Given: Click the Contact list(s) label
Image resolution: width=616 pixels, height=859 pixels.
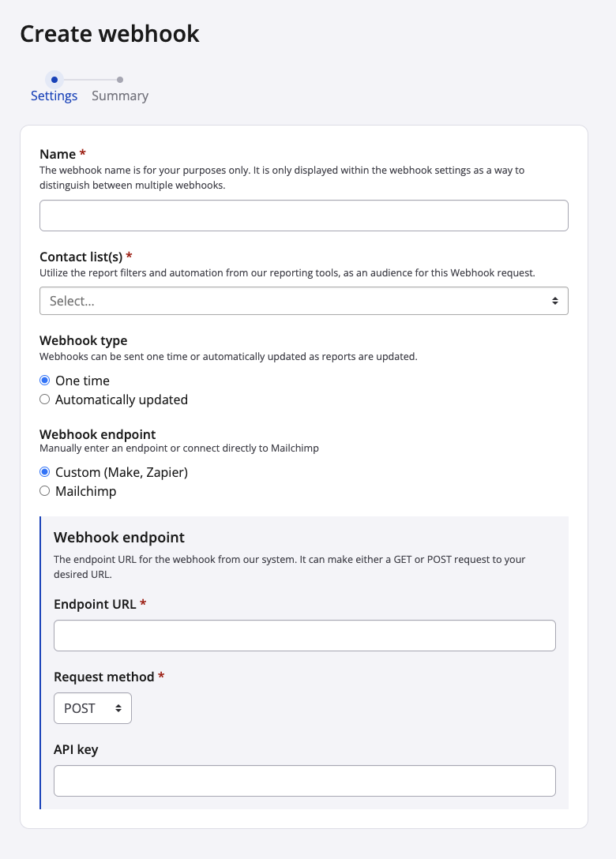Looking at the screenshot, I should click(81, 257).
